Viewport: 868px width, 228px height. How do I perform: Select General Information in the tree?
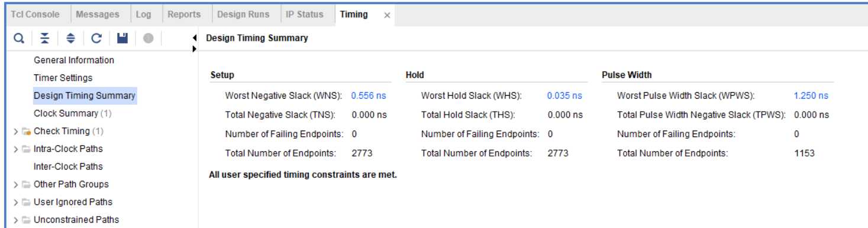point(74,60)
